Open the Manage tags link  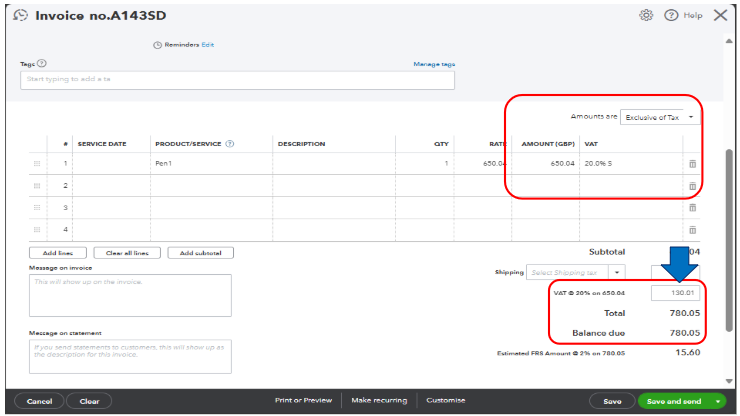point(434,64)
